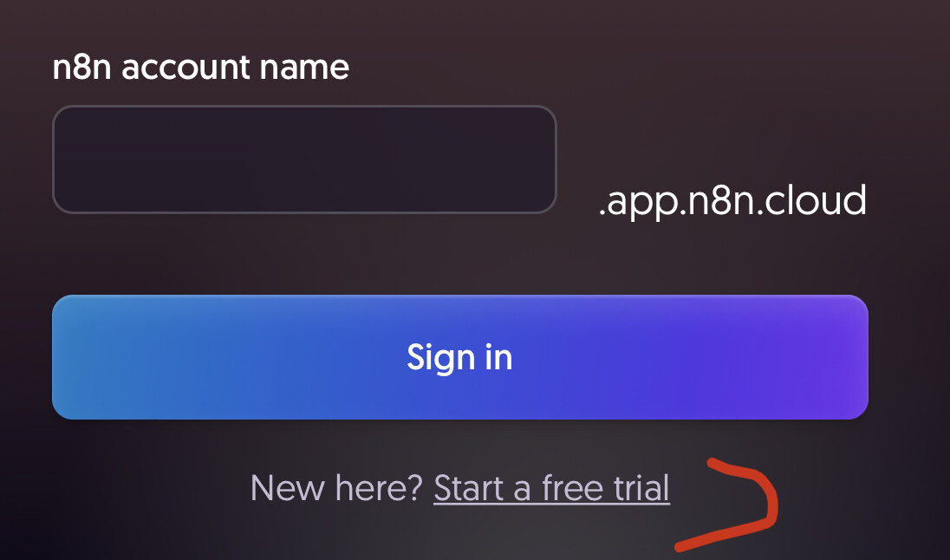
Task: Open the Start a free trial link
Action: (x=551, y=489)
